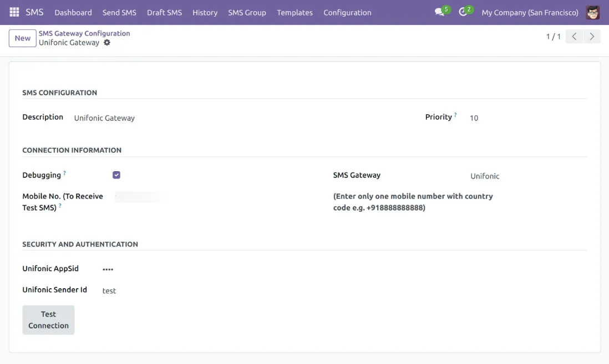Uncheck the Debugging checkbox
The width and height of the screenshot is (609, 364).
(116, 175)
